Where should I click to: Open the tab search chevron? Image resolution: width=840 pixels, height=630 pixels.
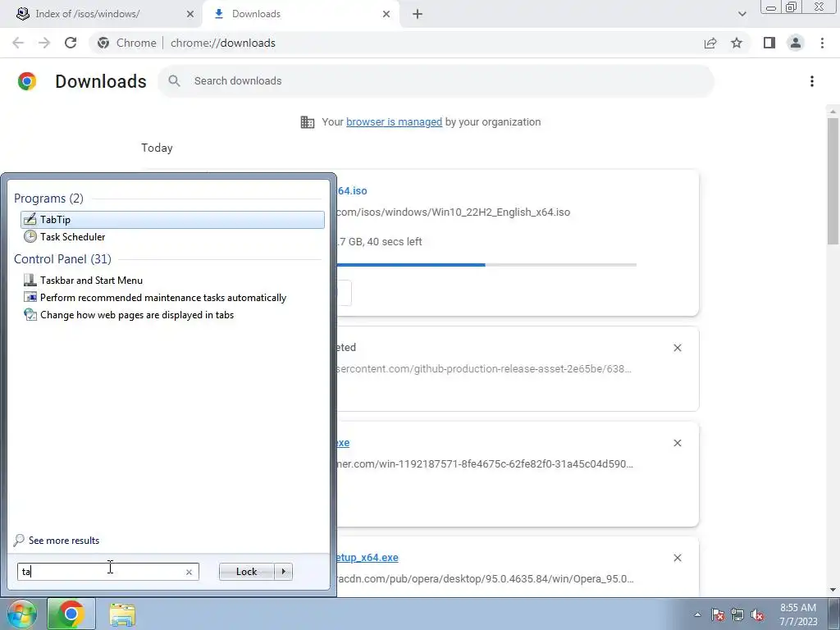point(742,14)
